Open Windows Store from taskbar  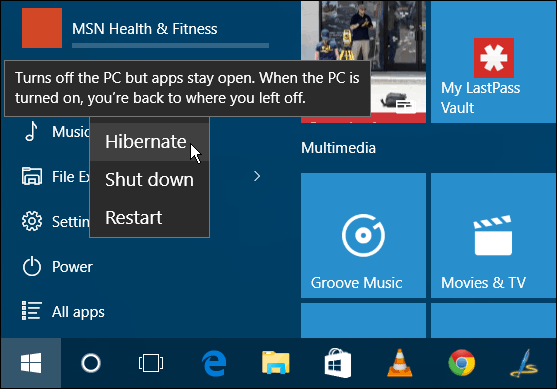click(x=338, y=363)
